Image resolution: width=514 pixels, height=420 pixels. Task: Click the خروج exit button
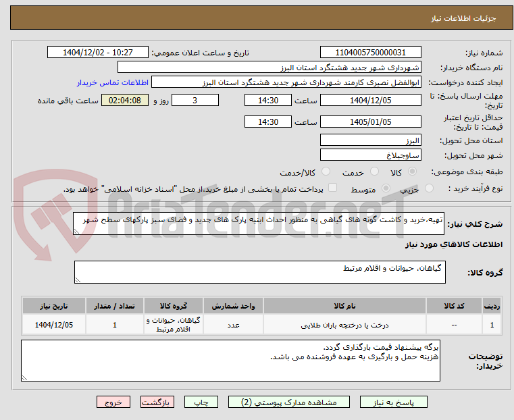(113, 402)
